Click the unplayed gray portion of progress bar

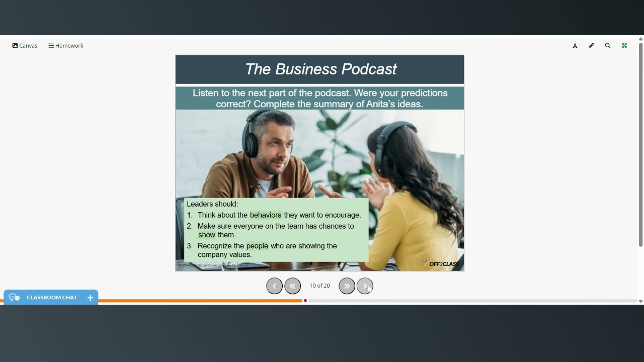pyautogui.click(x=473, y=301)
